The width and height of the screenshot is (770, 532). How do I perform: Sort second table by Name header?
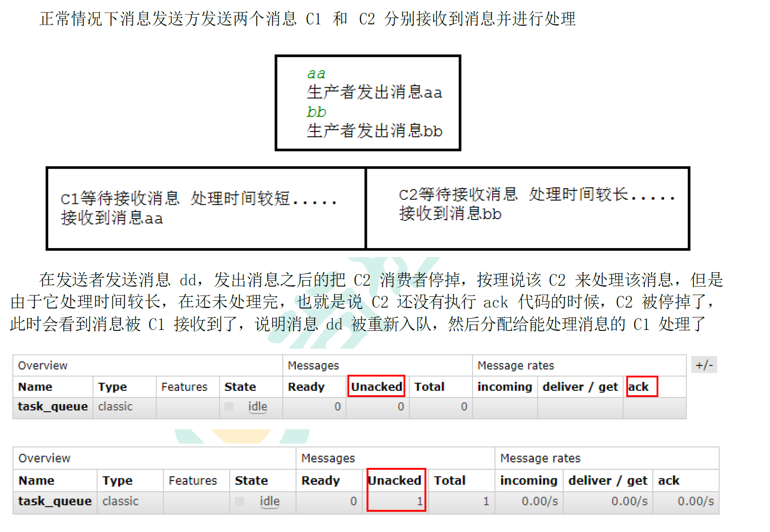(36, 481)
